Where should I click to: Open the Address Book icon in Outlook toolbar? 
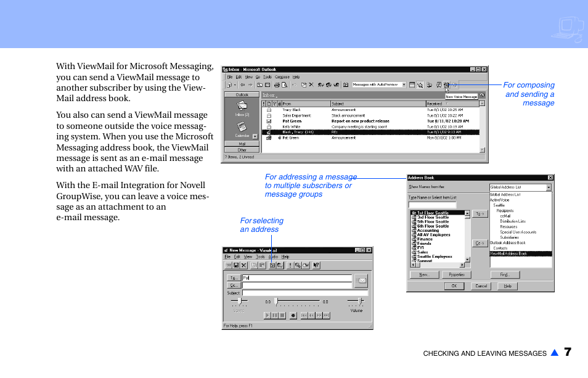tap(346, 84)
